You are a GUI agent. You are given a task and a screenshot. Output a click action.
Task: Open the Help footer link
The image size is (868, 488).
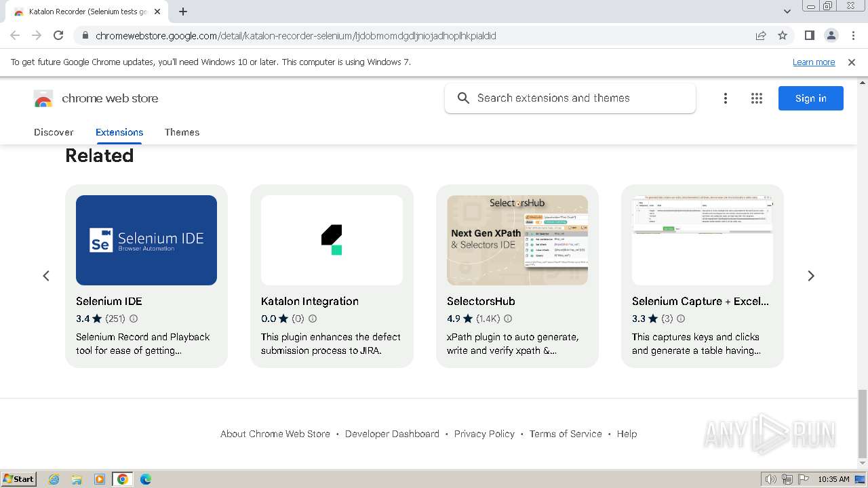coord(627,434)
